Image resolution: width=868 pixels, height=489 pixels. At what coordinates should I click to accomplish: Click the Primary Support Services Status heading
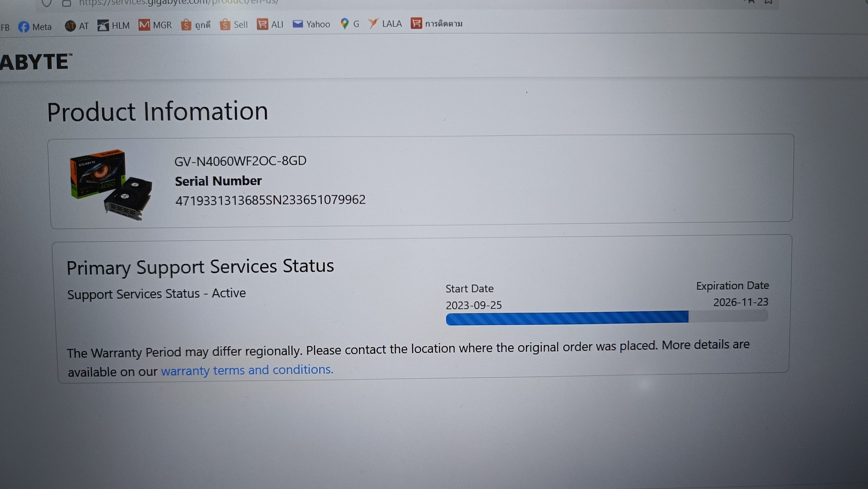pos(200,267)
